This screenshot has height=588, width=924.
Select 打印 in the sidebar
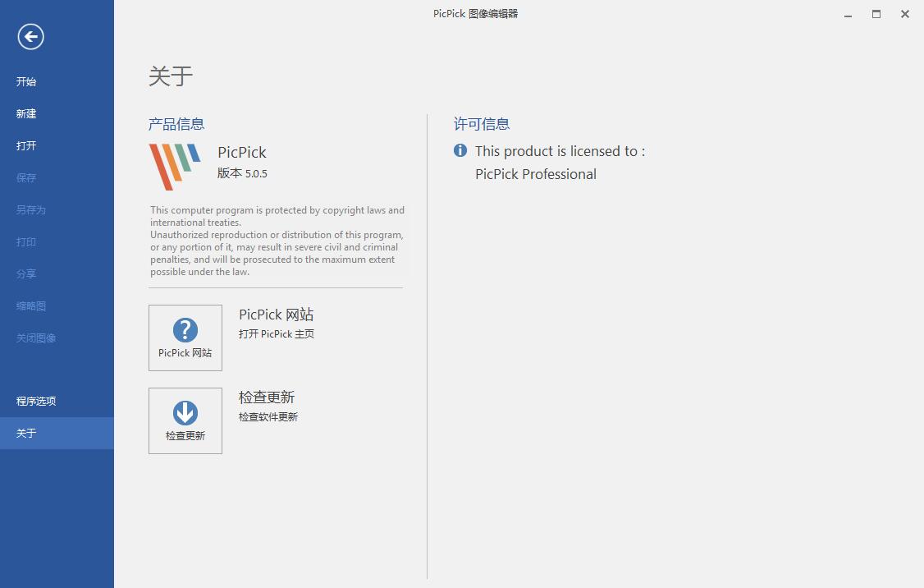click(57, 241)
